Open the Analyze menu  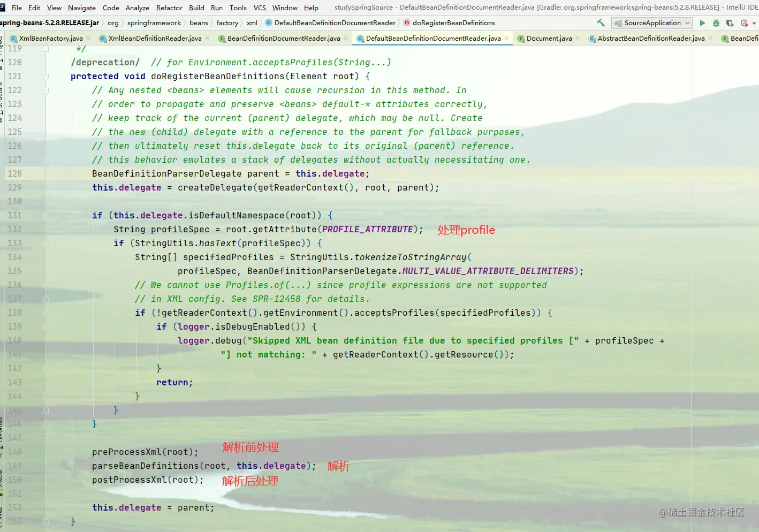click(x=138, y=8)
